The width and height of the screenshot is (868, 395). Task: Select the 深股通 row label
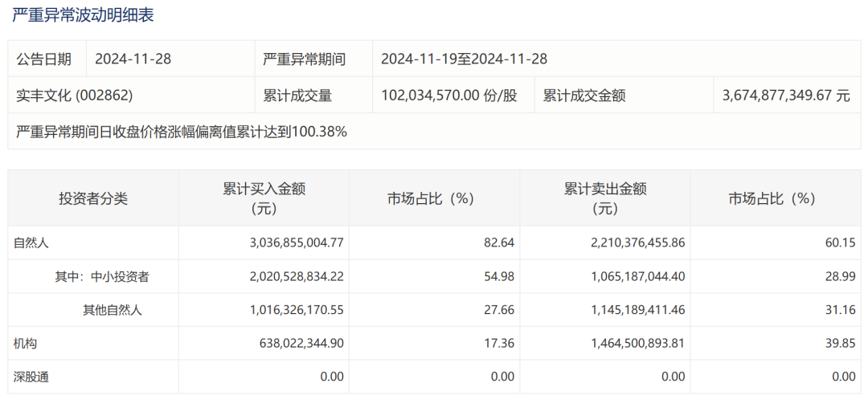pos(31,377)
